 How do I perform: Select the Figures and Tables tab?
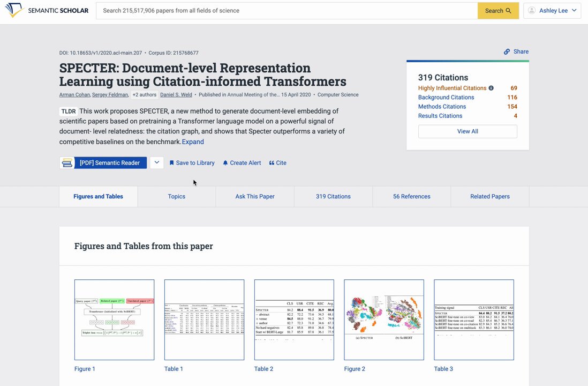coord(98,196)
